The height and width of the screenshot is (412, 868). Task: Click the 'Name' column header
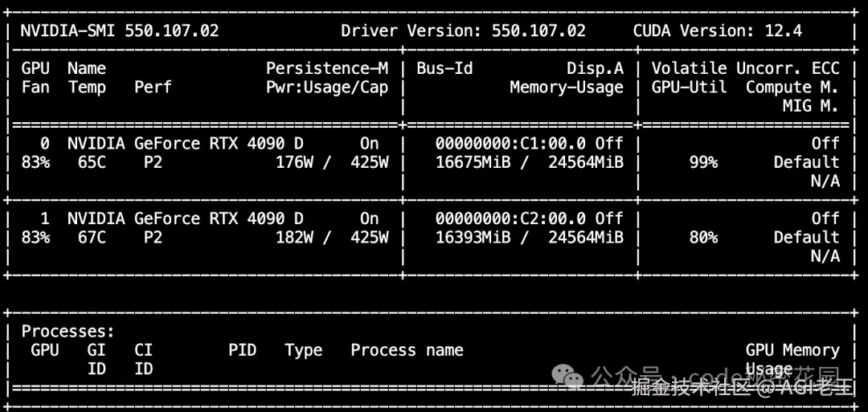87,68
